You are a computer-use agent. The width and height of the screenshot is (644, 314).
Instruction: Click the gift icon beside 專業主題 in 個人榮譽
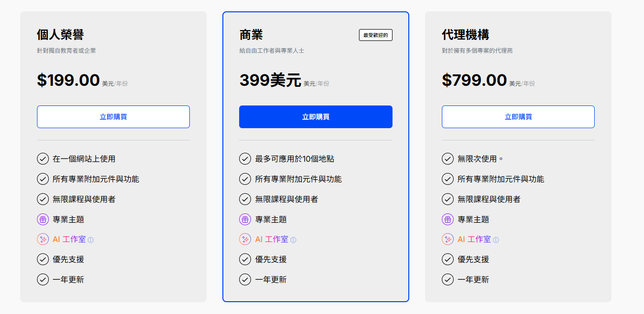tap(43, 219)
